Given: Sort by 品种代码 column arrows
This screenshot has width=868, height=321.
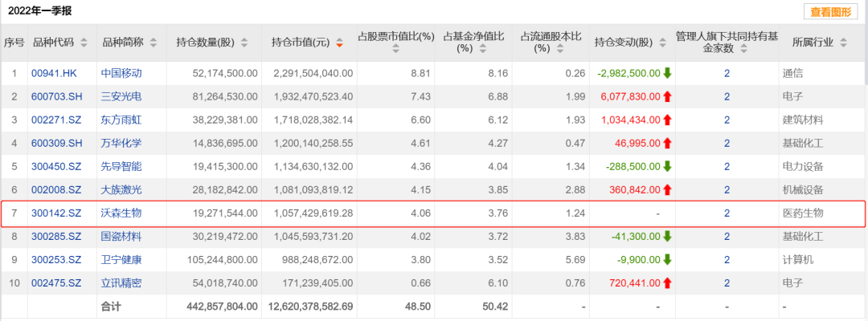Looking at the screenshot, I should tap(84, 43).
